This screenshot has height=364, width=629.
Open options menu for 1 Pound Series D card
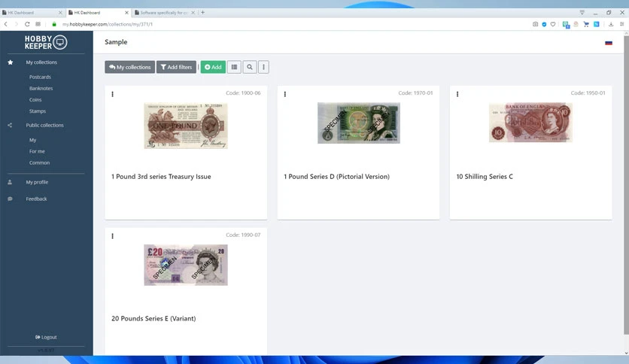285,94
